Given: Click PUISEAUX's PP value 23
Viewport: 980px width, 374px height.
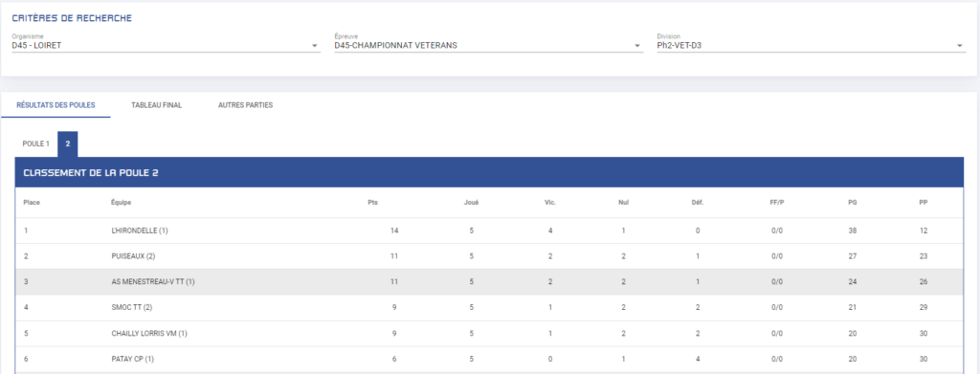Looking at the screenshot, I should point(924,256).
